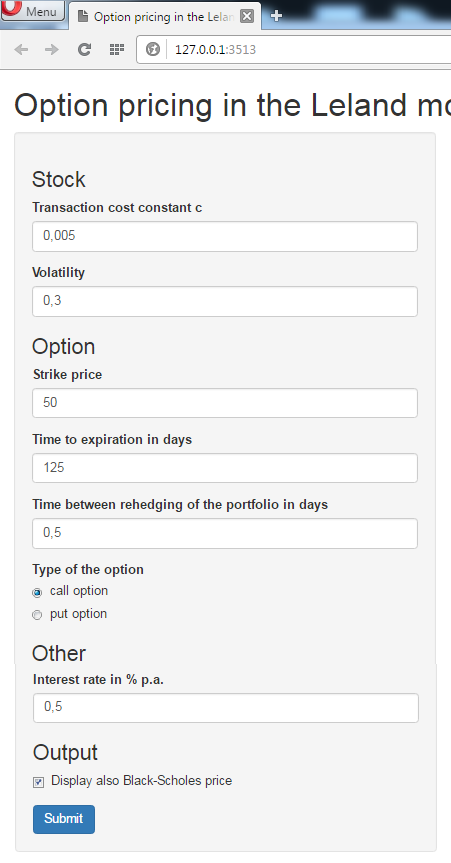Select the call option radio button

37,593
